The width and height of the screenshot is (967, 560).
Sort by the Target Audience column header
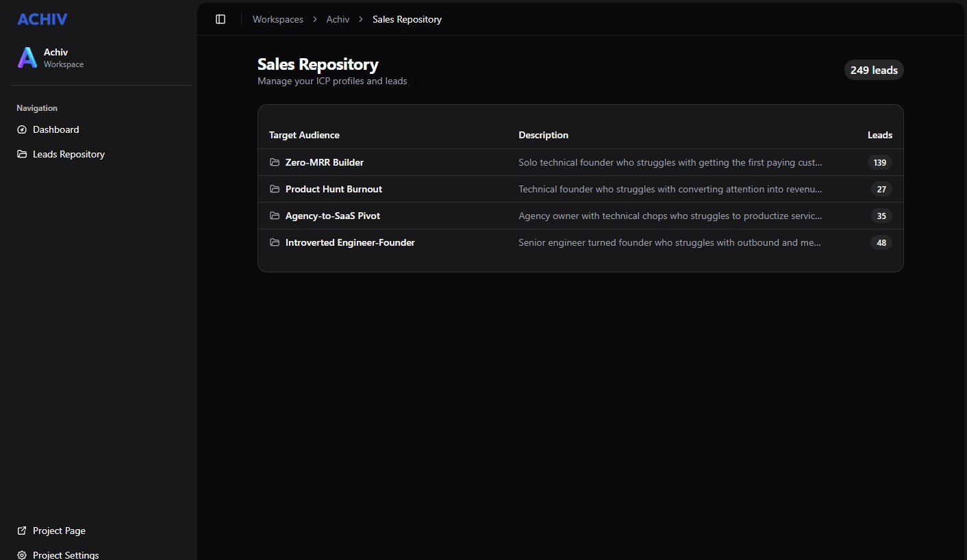304,135
